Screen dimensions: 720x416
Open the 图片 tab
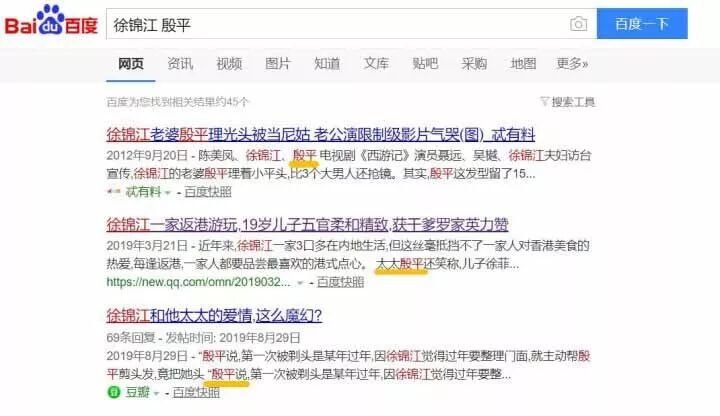click(x=278, y=64)
